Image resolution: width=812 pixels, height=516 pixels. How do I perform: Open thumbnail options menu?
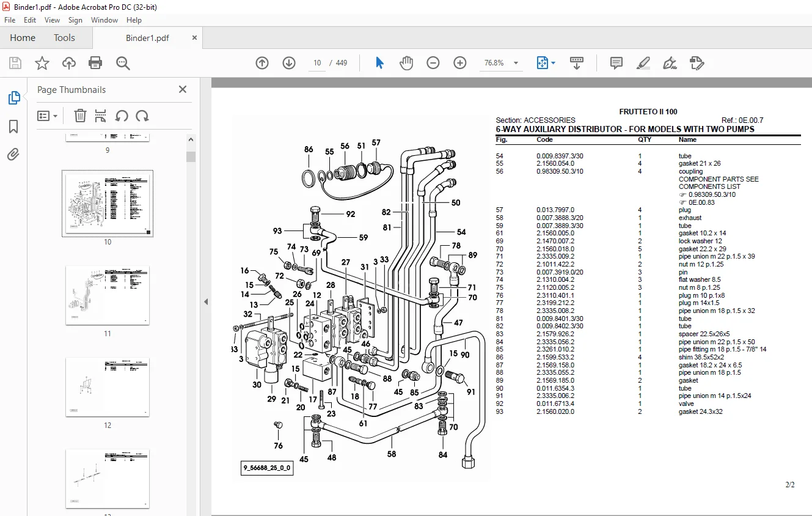[47, 116]
